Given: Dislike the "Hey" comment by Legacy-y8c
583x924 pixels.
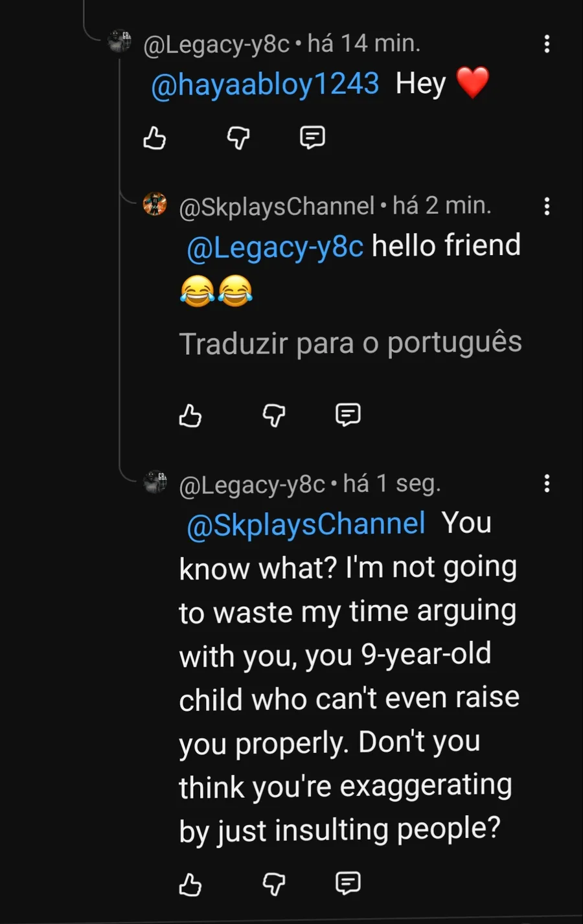Looking at the screenshot, I should click(x=238, y=138).
